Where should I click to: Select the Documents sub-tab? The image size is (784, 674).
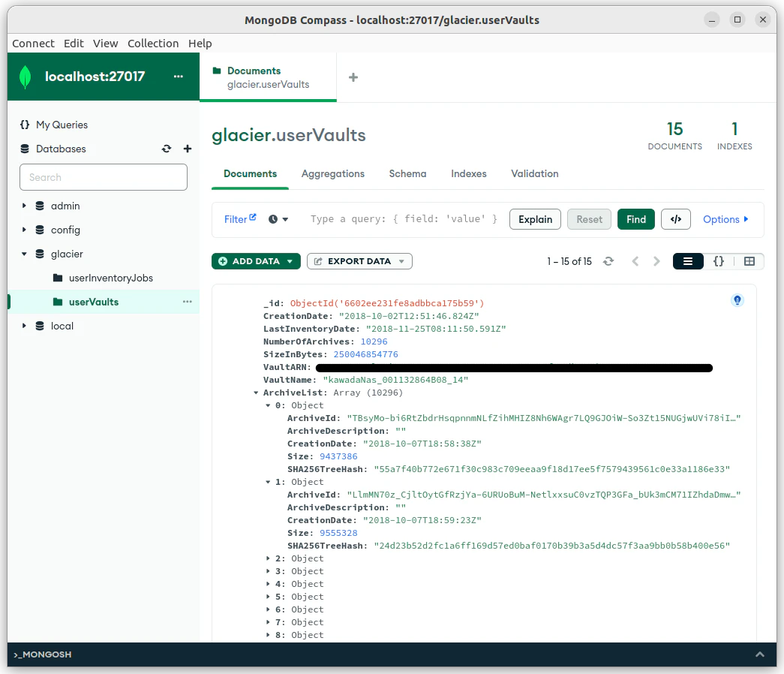(x=250, y=173)
